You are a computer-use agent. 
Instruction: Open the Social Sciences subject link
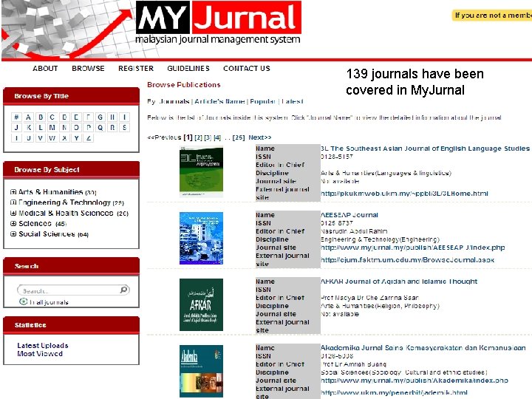click(x=47, y=234)
